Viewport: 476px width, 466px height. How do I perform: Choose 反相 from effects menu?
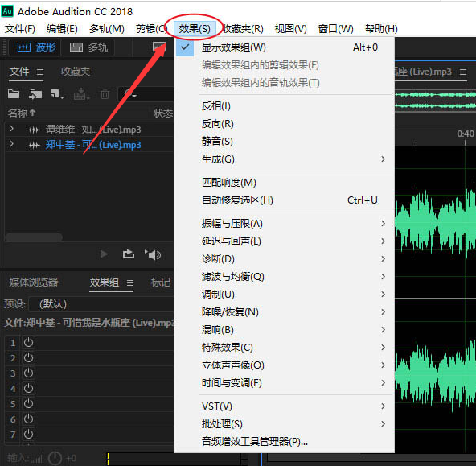[285, 106]
